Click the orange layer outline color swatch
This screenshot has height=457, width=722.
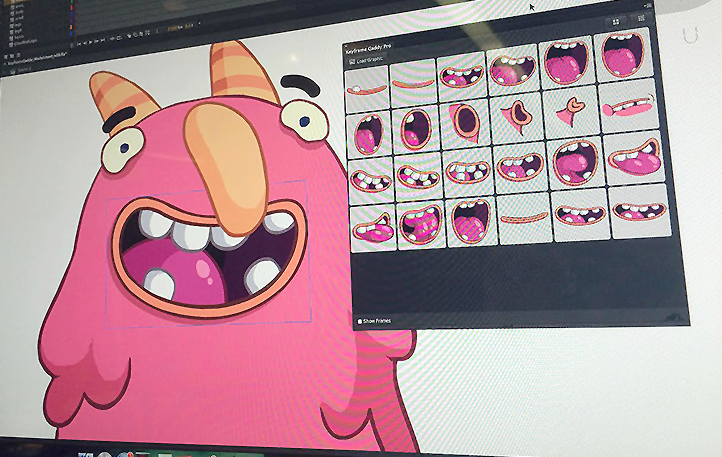coord(71,27)
